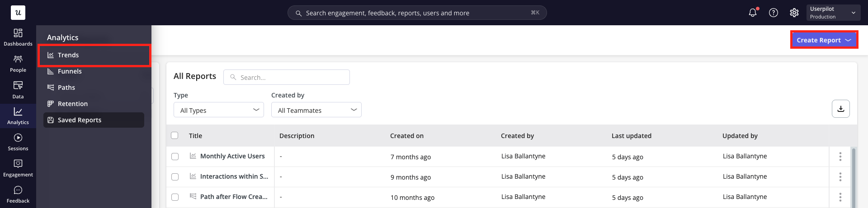Click the download reports icon

[x=840, y=109]
